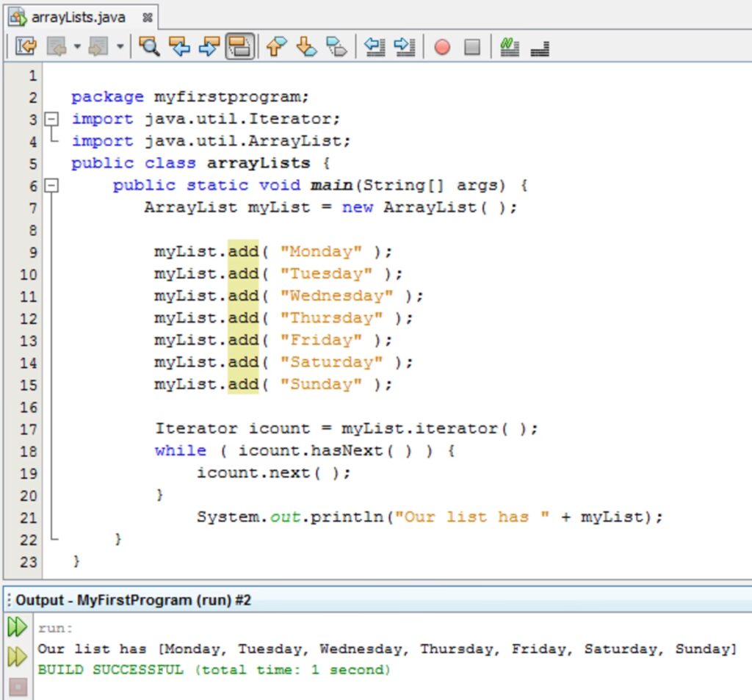Close the arrayLists.java tab
This screenshot has width=752, height=700.
147,16
